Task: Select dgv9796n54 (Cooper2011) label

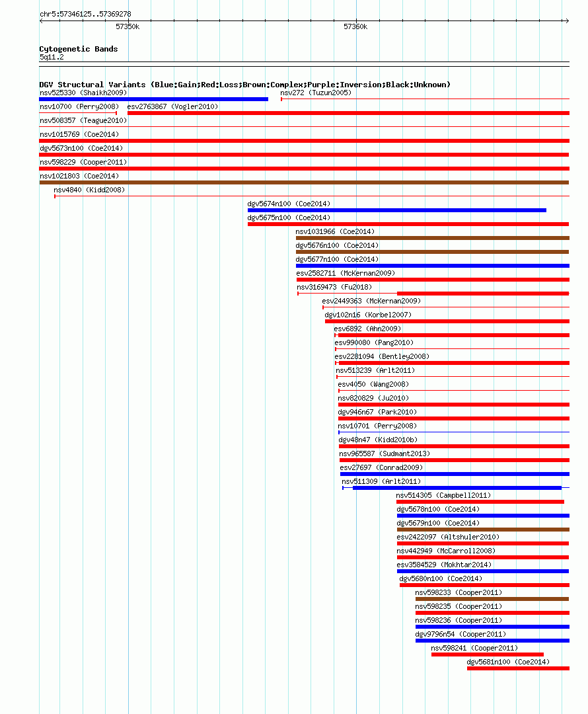Action: click(460, 634)
